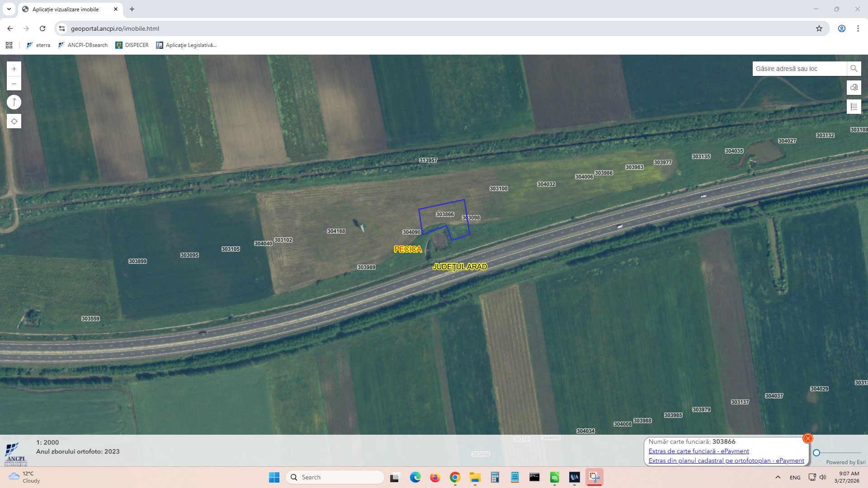Screen dimensions: 868x488
Task: Open the basemap gallery button
Action: click(854, 88)
